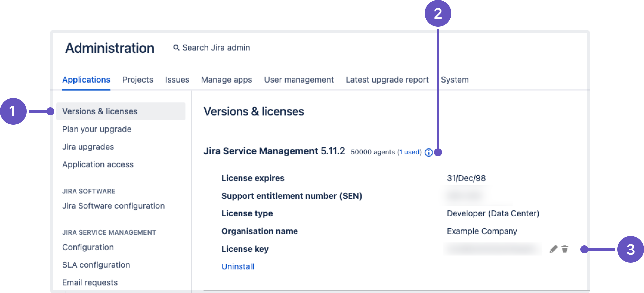
Task: Switch to the Projects tab
Action: pyautogui.click(x=137, y=80)
